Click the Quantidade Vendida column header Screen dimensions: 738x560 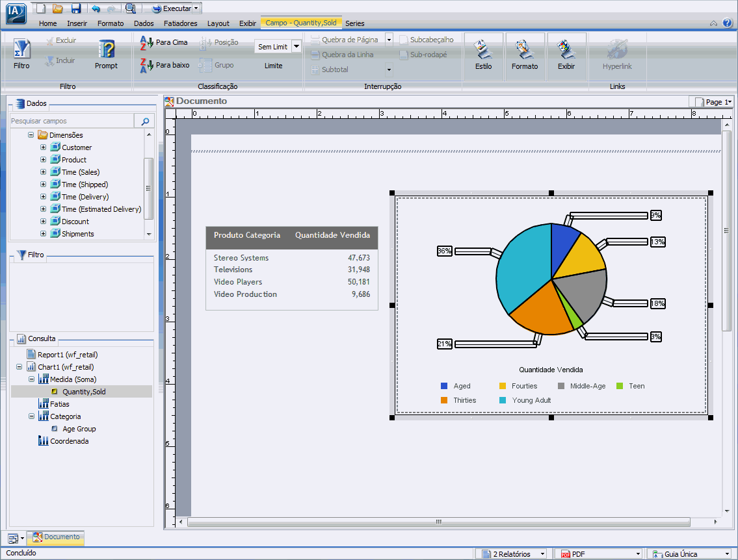(332, 235)
